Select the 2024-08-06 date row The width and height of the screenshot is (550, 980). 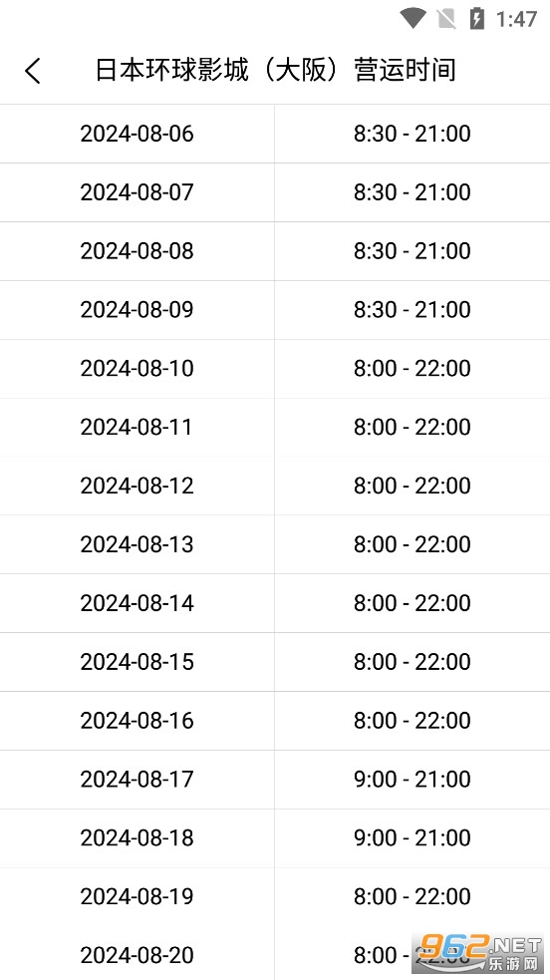[275, 134]
